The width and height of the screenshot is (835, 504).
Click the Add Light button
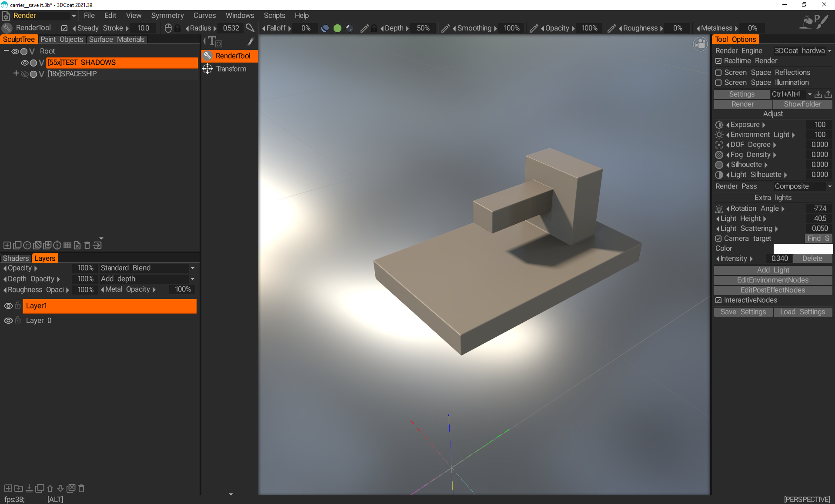pos(773,270)
